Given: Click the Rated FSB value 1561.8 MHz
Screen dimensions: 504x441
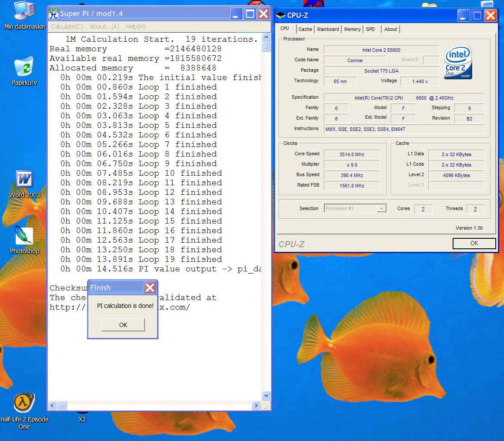Looking at the screenshot, I should [352, 186].
